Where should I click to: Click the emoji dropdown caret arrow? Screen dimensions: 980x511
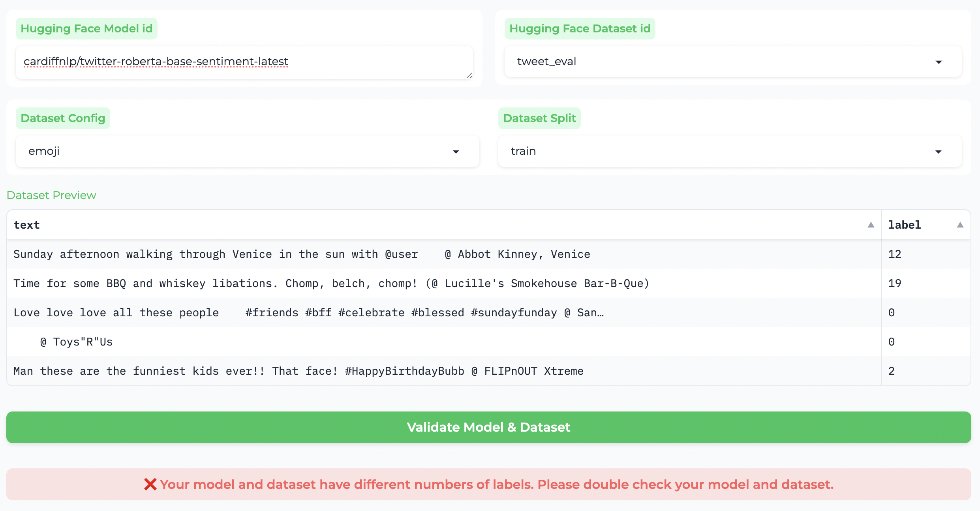456,152
